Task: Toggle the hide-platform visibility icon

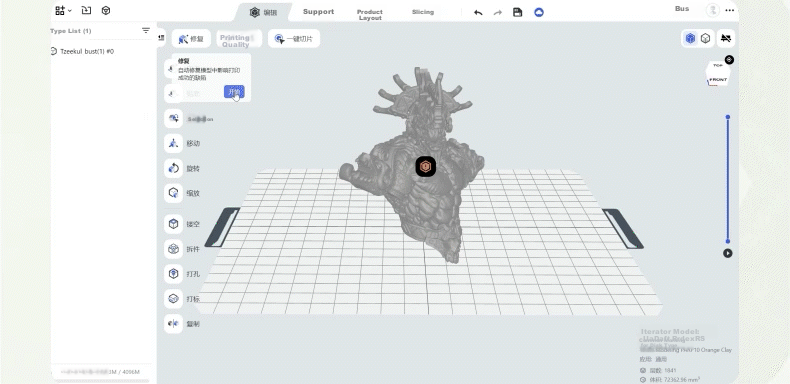Action: [726, 38]
